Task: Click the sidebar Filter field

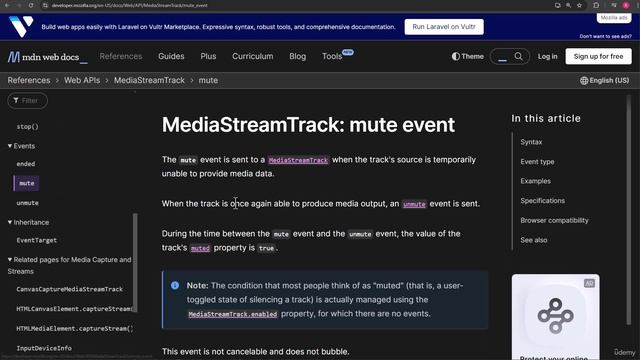Action: (x=27, y=100)
